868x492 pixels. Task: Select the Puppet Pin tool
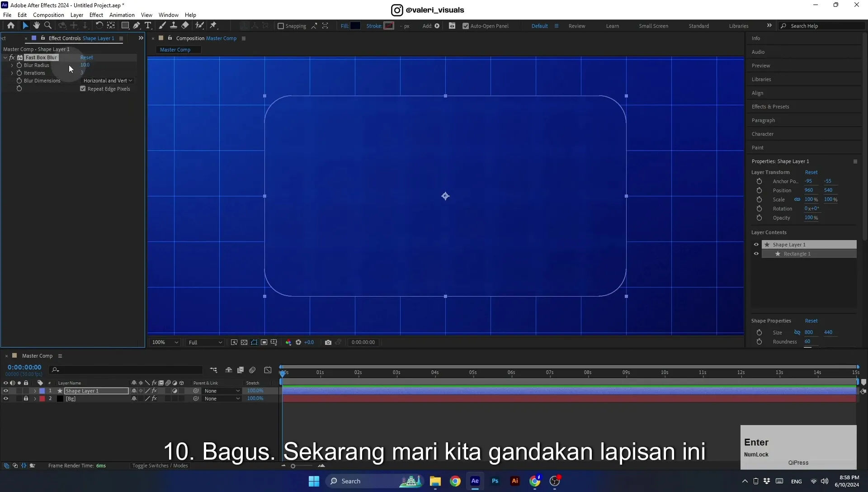pos(213,26)
